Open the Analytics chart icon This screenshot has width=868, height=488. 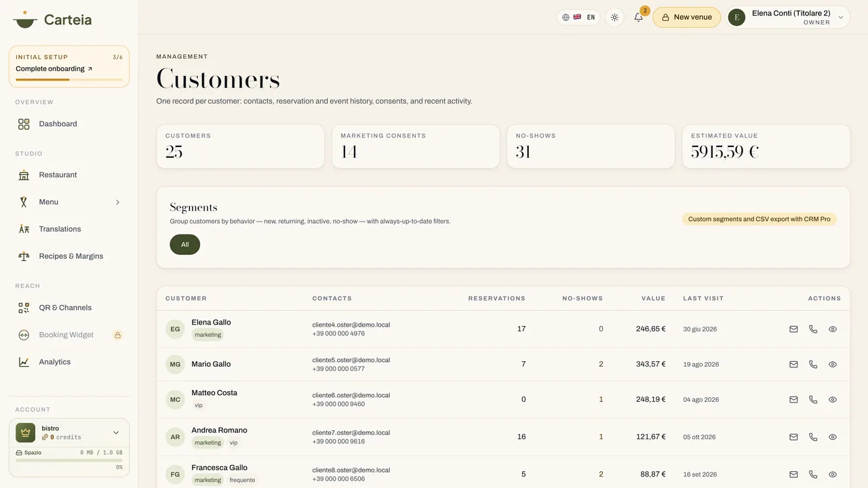24,362
